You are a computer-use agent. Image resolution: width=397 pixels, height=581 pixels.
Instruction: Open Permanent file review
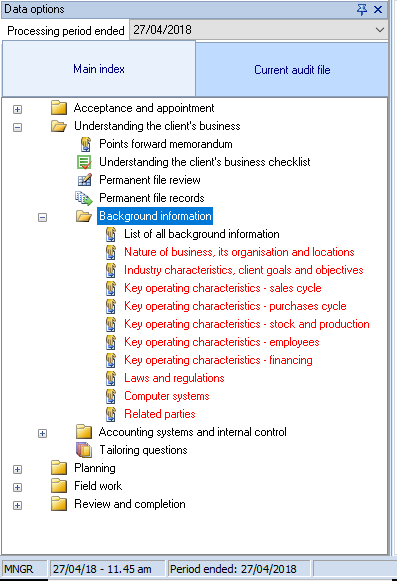tap(150, 180)
